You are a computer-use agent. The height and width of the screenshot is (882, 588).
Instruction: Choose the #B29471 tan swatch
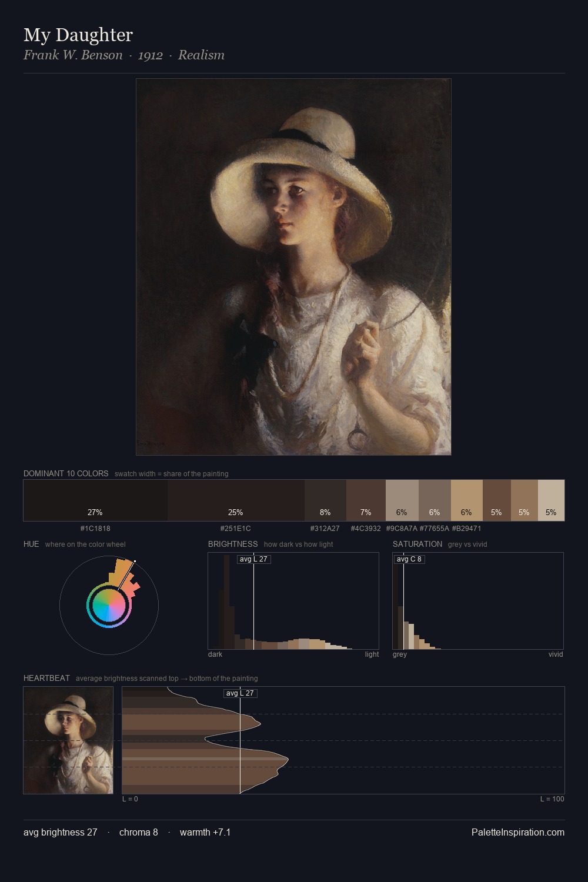[x=467, y=500]
